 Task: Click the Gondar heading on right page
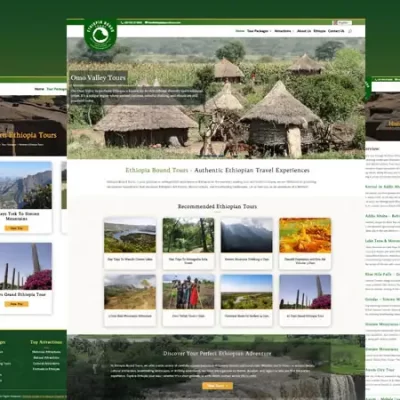[382, 299]
